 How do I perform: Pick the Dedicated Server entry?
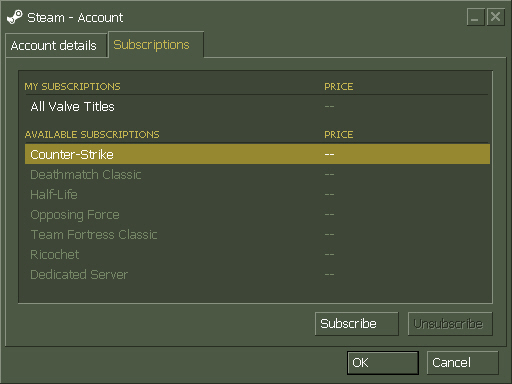[257, 274]
